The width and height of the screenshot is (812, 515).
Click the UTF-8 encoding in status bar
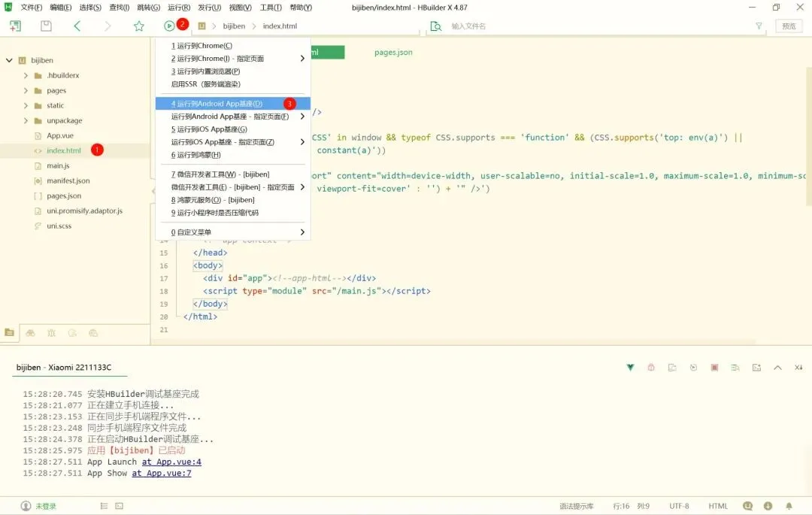pos(679,506)
